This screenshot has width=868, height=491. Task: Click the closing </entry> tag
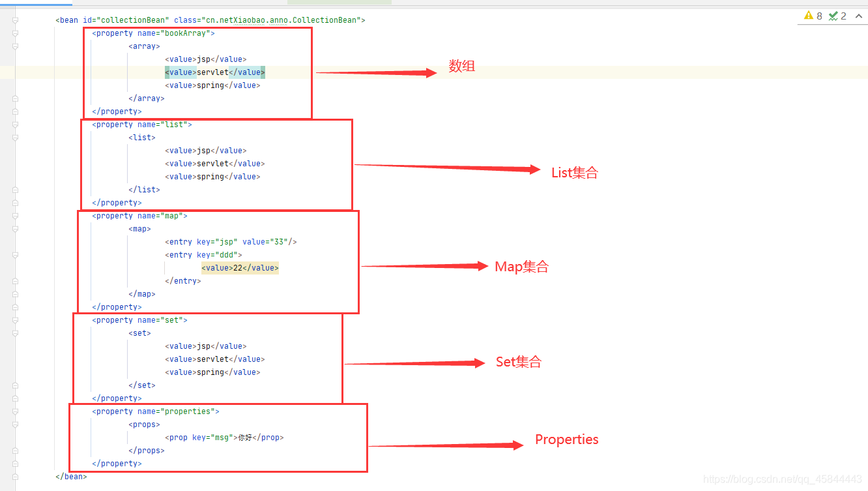183,281
